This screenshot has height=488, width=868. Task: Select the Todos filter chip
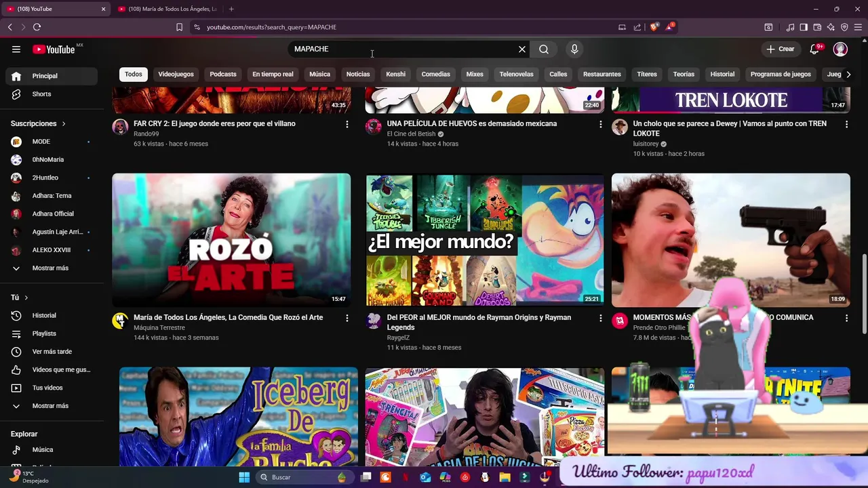click(134, 74)
